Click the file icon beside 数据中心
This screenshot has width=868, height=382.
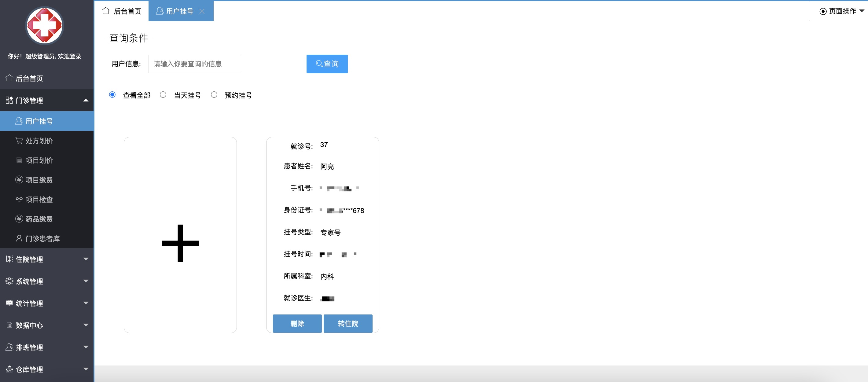tap(9, 325)
